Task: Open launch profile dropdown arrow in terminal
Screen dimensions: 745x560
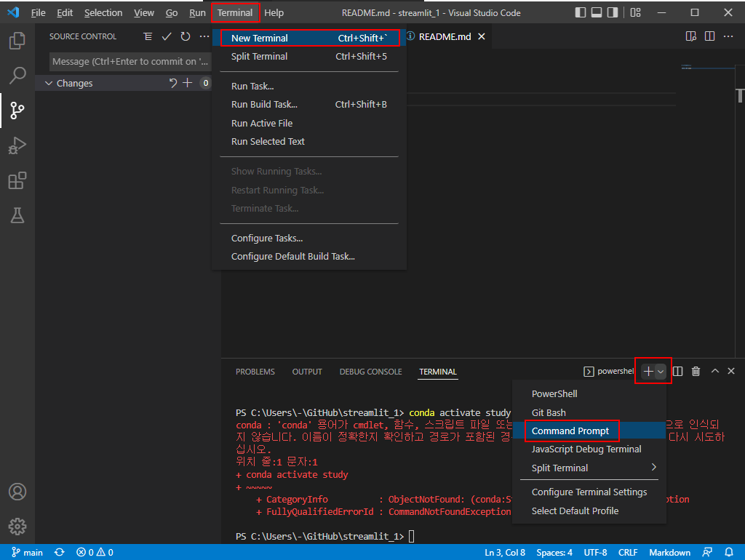Action: (x=661, y=372)
